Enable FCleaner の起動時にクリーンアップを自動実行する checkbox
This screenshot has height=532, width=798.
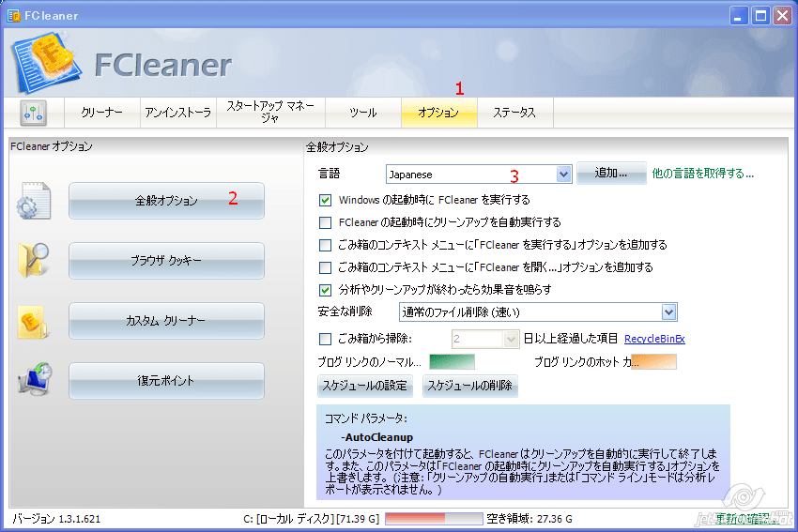(x=326, y=222)
